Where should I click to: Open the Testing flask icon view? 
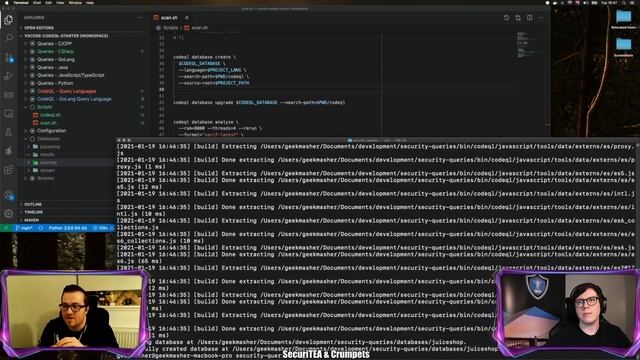click(9, 132)
